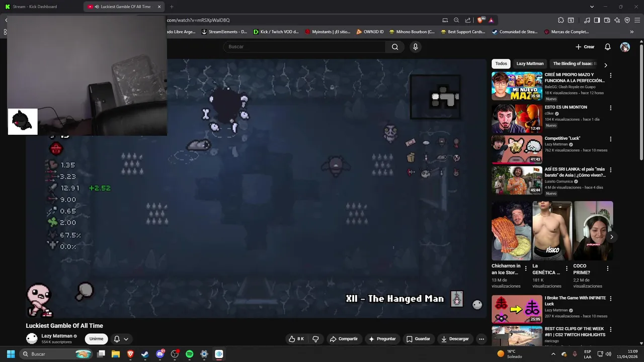Open the more actions menu below the video
Screen dimensions: 644x362
481,339
